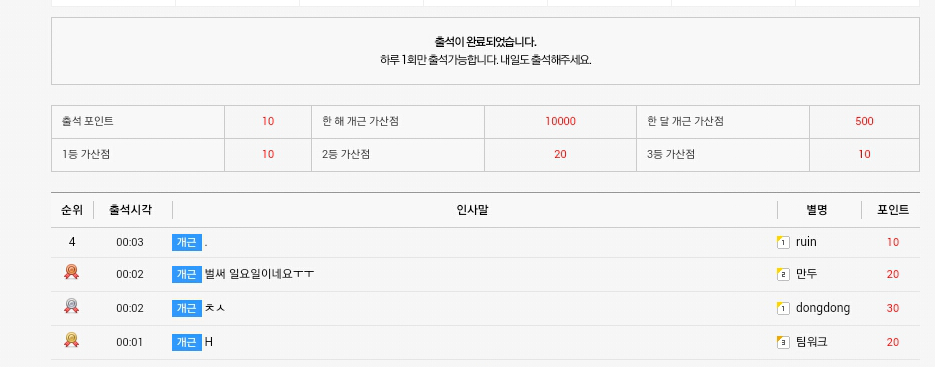Click the 순위 column header
This screenshot has width=935, height=367.
coord(72,210)
